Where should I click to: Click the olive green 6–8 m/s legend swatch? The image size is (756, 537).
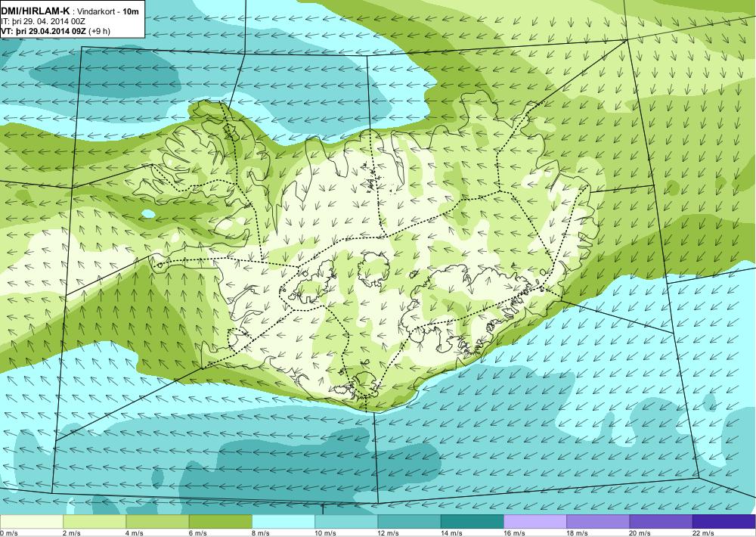pyautogui.click(x=220, y=522)
